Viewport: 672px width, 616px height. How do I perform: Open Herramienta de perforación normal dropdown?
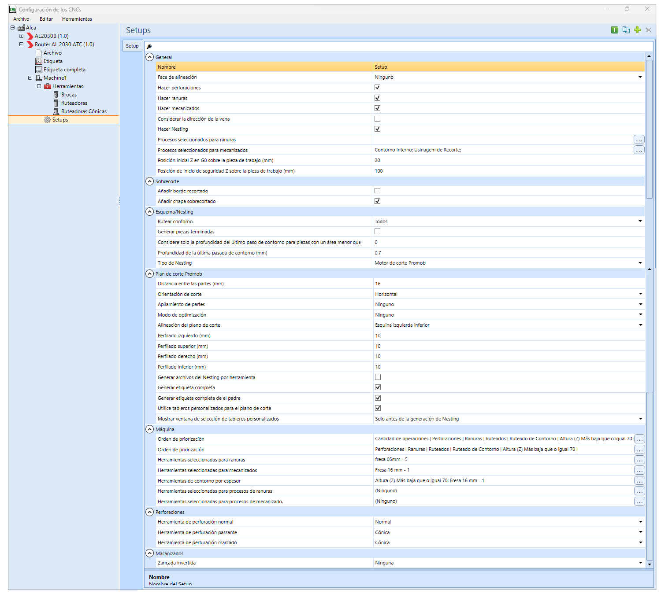tap(641, 522)
